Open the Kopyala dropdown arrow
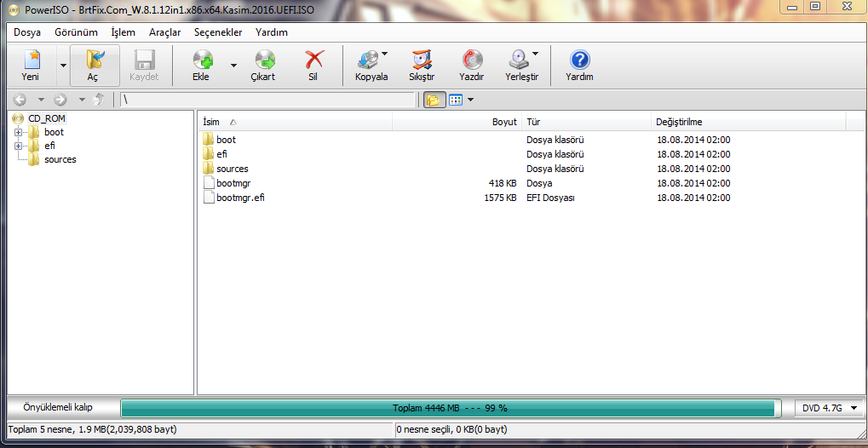The image size is (868, 448). (x=384, y=54)
